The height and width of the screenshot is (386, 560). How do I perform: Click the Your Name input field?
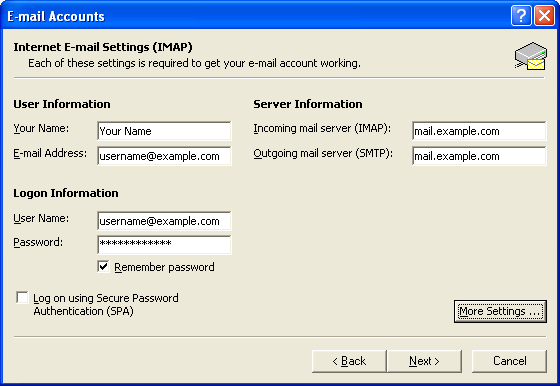coord(164,131)
